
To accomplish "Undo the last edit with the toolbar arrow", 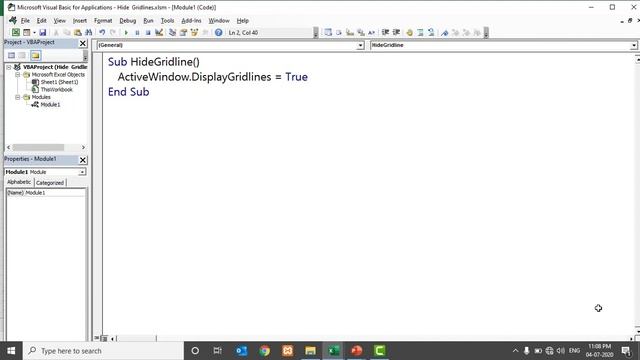I will (x=102, y=32).
